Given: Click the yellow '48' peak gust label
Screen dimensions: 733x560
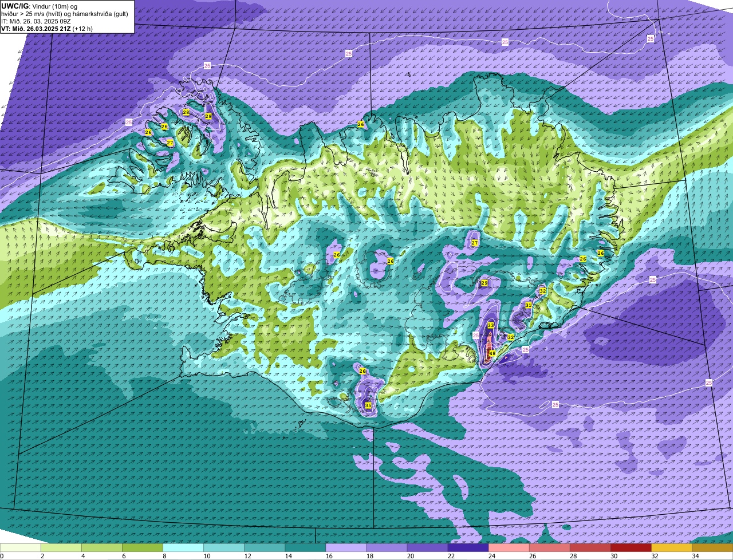Looking at the screenshot, I should (x=492, y=353).
